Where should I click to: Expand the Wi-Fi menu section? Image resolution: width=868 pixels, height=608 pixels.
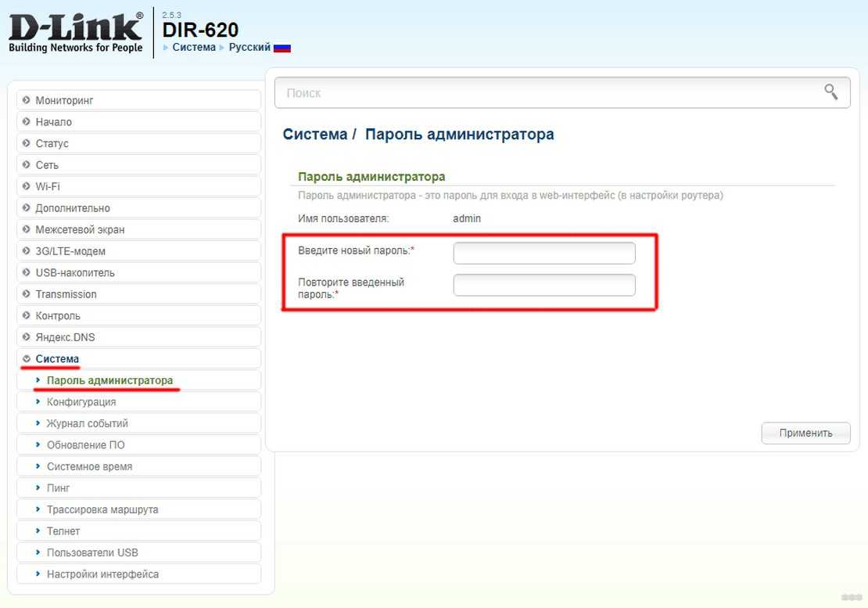47,187
